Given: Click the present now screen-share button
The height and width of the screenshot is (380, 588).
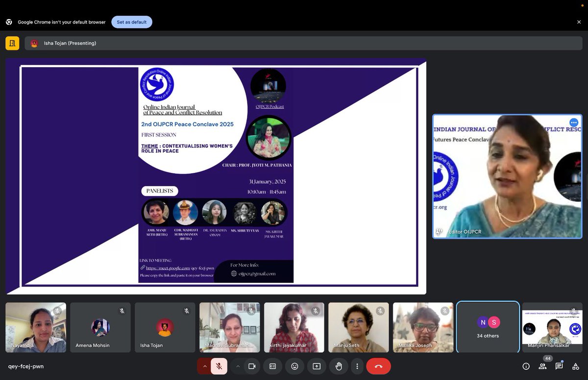Looking at the screenshot, I should (317, 366).
